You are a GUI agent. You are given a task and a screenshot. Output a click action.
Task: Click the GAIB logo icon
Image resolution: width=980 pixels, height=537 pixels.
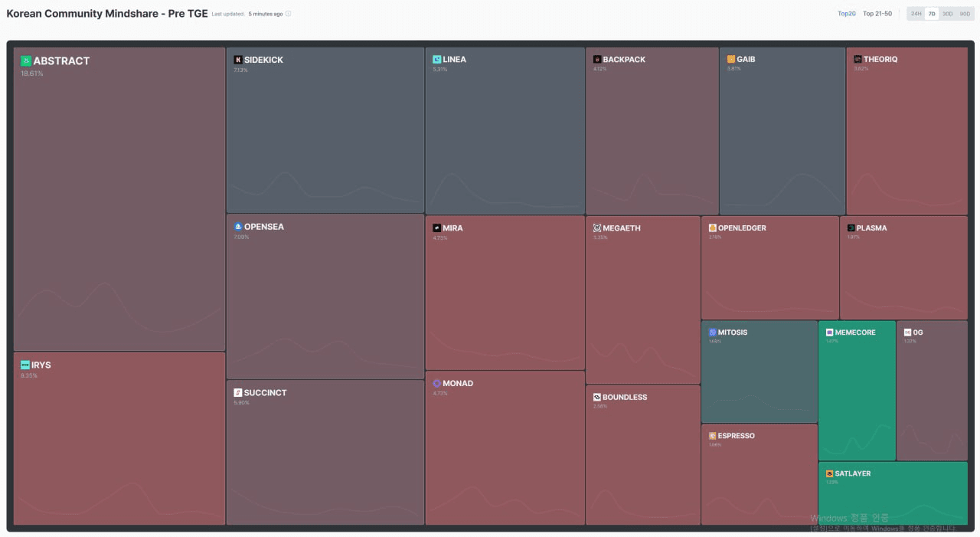731,59
